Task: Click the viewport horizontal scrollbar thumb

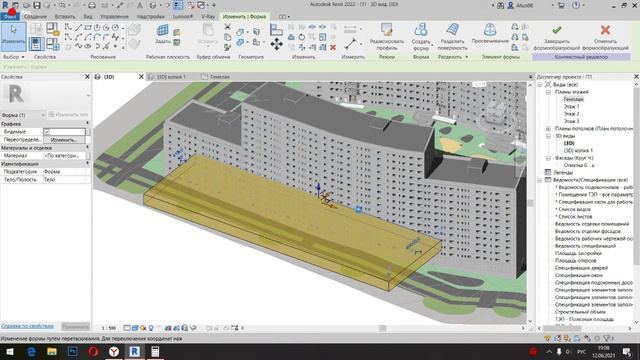Action: pos(382,328)
